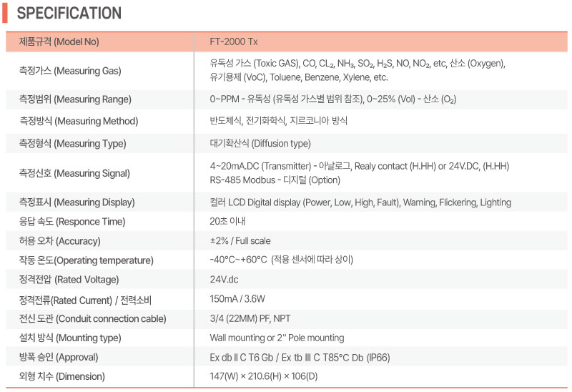Screen dimensions: 572x392
Task: Click the 147(W) × 210.6(H) × 106(D) dimension
Action: (x=264, y=376)
